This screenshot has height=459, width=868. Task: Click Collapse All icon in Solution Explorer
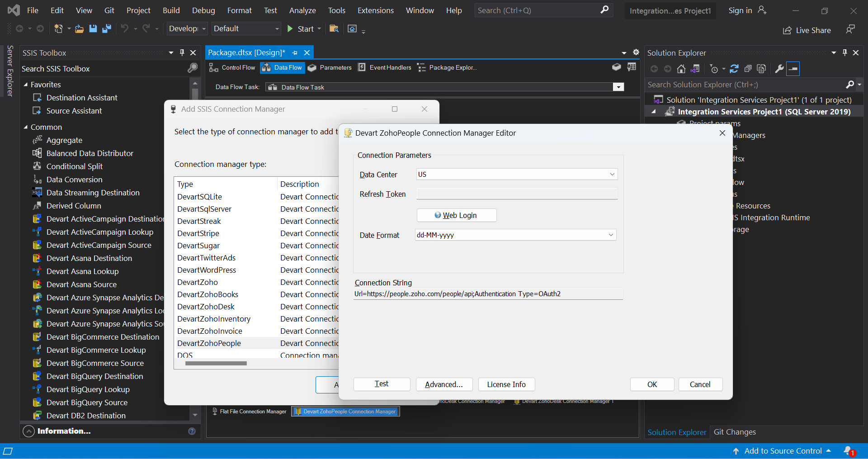point(748,69)
